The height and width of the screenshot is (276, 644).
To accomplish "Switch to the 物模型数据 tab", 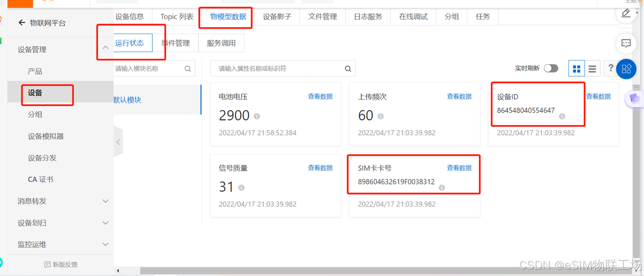I will (228, 17).
